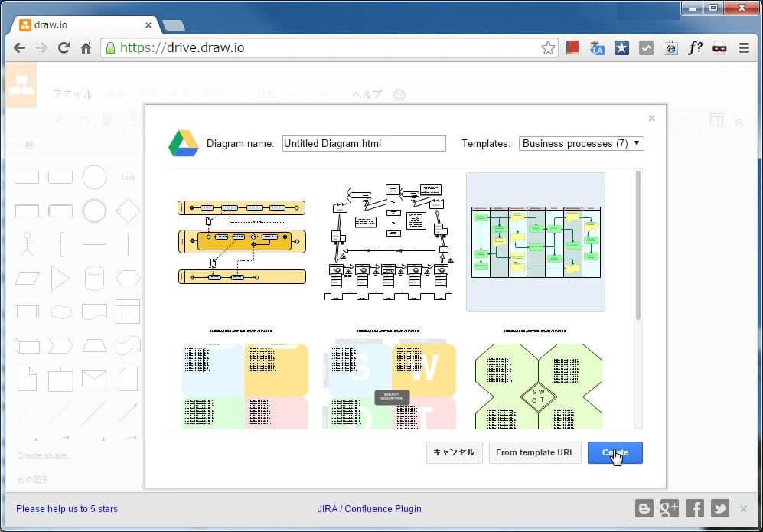Click the キャンセル button
This screenshot has width=763, height=532.
click(454, 452)
